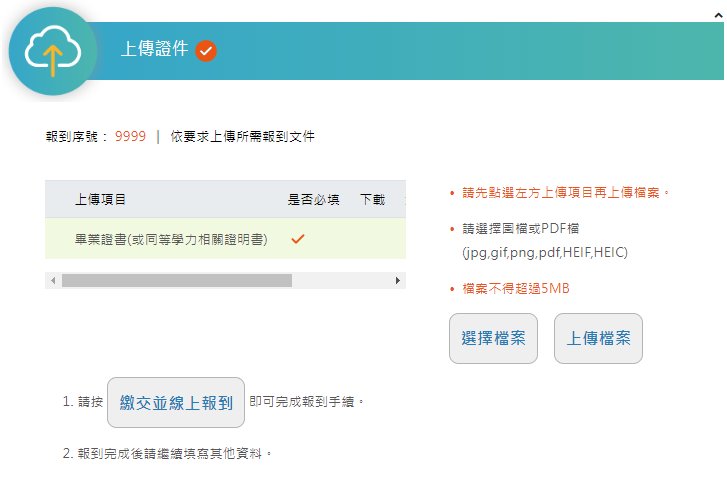The height and width of the screenshot is (480, 727).
Task: Click the 下載 column header
Action: (372, 200)
